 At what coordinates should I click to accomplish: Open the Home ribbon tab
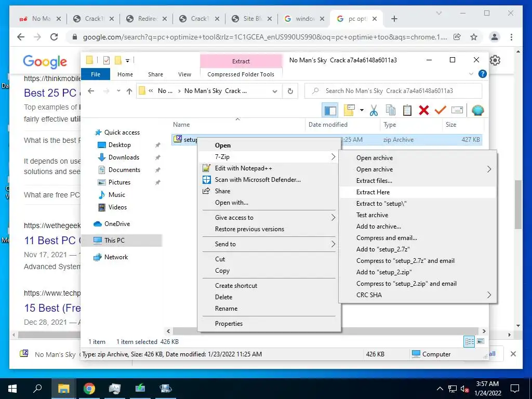(x=125, y=74)
